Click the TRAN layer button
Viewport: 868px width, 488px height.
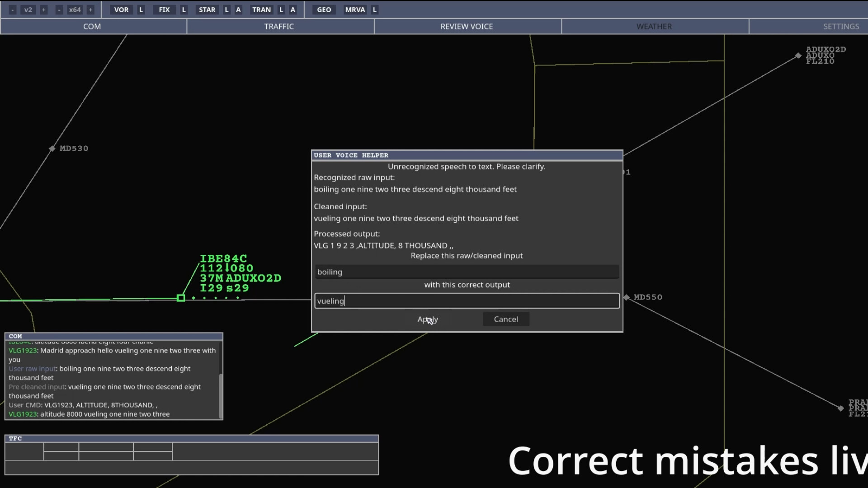[262, 9]
